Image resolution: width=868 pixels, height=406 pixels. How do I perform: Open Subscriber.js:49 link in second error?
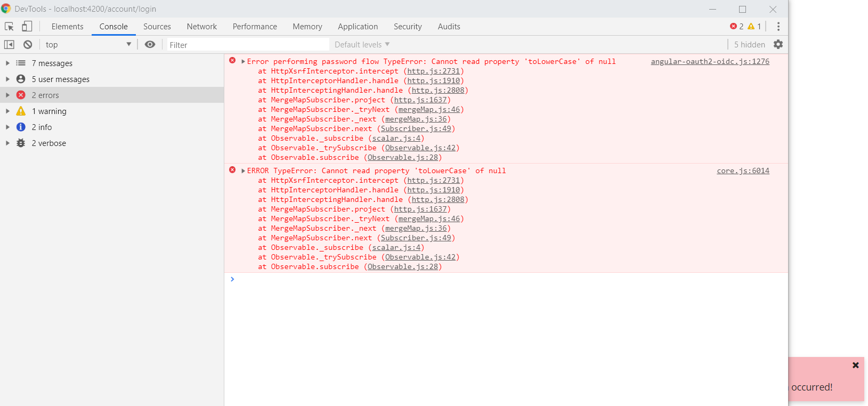416,238
